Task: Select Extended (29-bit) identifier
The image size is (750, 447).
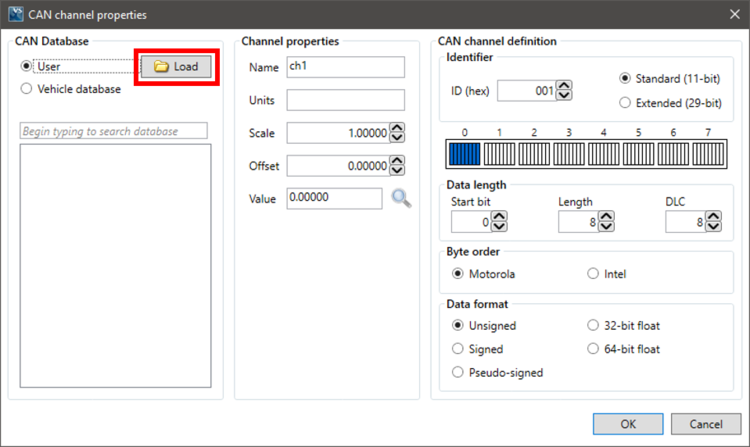Action: pos(625,103)
